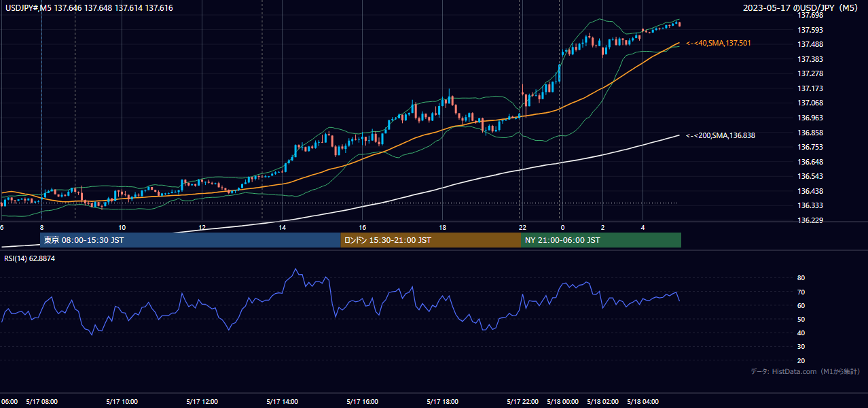The height and width of the screenshot is (408, 868).
Task: Click hour label 16 on chart time axis
Action: (x=362, y=227)
